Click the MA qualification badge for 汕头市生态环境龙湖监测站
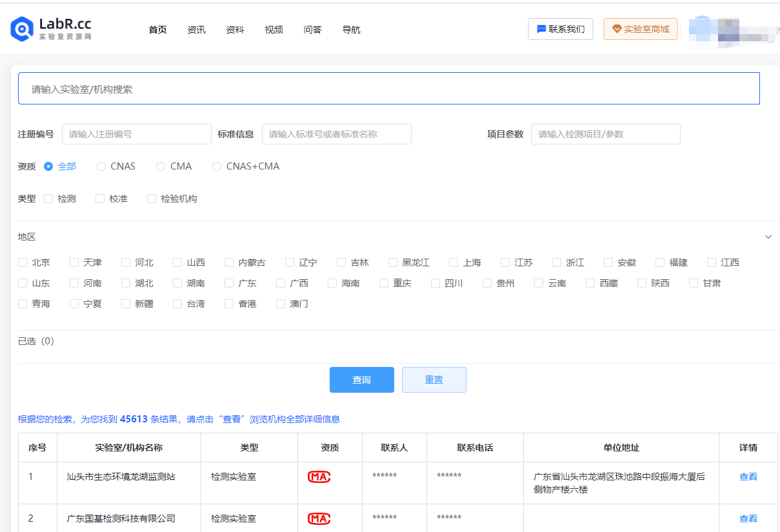This screenshot has width=780, height=532. pos(319,477)
